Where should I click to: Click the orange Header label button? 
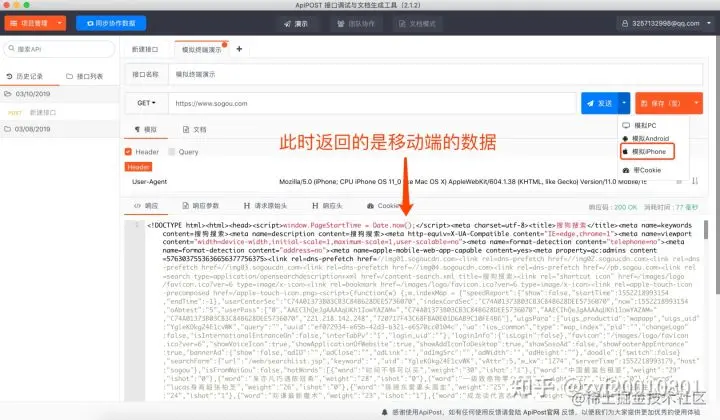pos(138,167)
